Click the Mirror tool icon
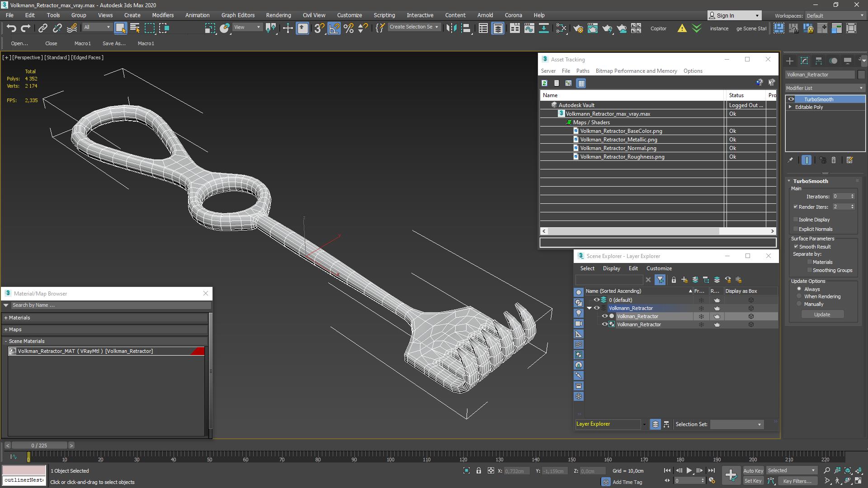The width and height of the screenshot is (868, 488). (451, 28)
